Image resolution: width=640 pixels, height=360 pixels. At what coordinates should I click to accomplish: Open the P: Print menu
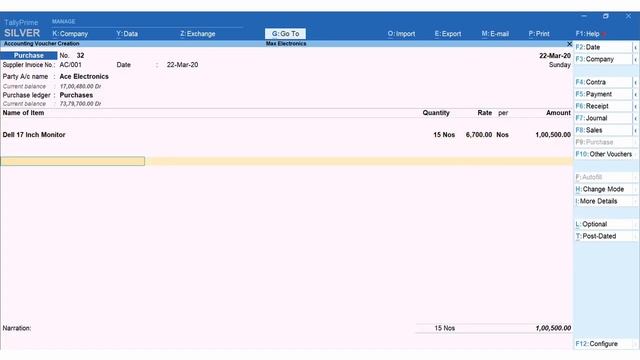coord(539,34)
